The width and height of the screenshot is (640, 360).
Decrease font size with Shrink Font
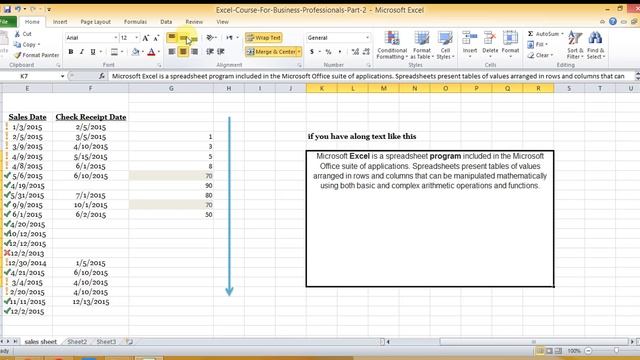pyautogui.click(x=156, y=38)
